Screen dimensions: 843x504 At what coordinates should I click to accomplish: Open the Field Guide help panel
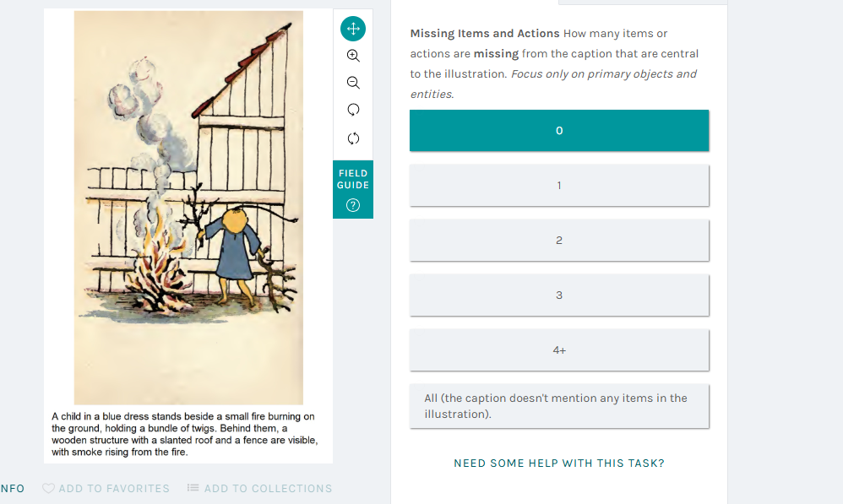pyautogui.click(x=353, y=189)
